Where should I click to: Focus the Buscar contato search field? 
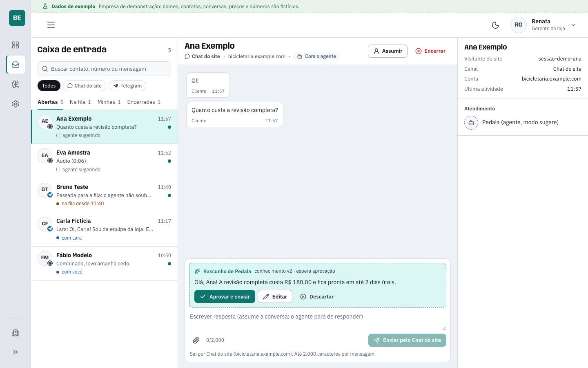[104, 69]
